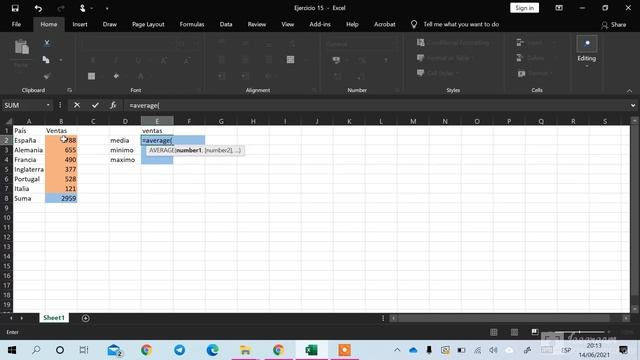Select row header 8
This screenshot has width=640, height=360.
click(7, 198)
